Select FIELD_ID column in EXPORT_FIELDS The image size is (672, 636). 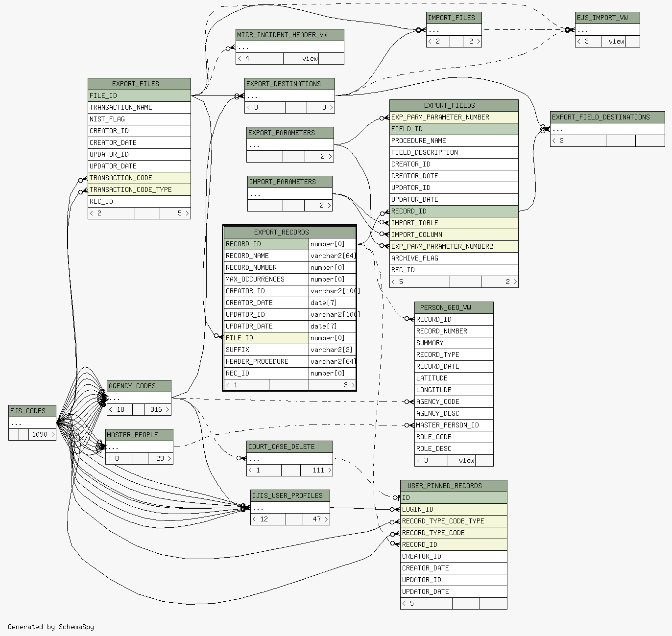(454, 129)
